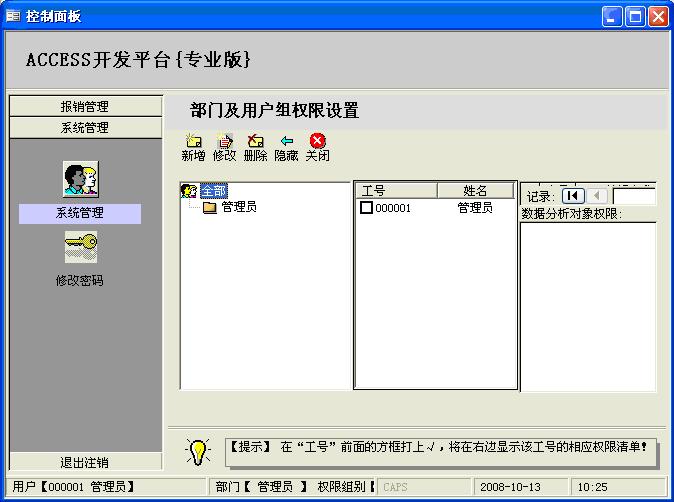Go to the first record with the navigation button

(x=573, y=196)
